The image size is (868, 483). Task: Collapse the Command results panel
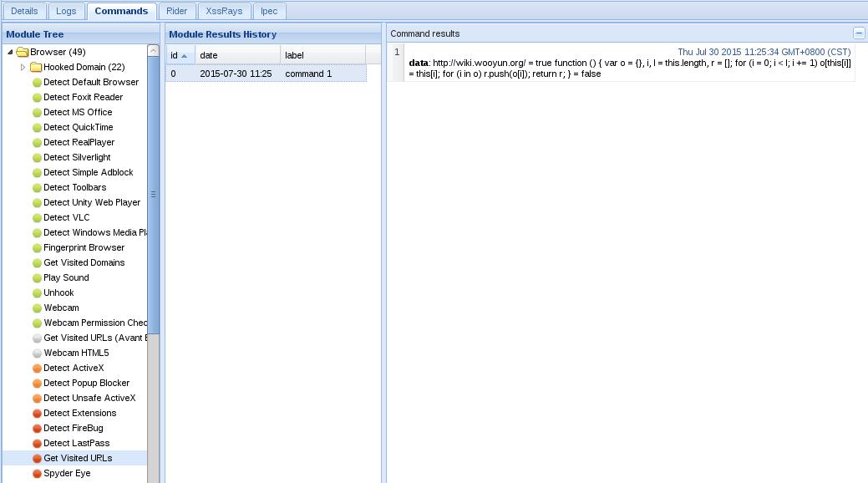click(859, 33)
